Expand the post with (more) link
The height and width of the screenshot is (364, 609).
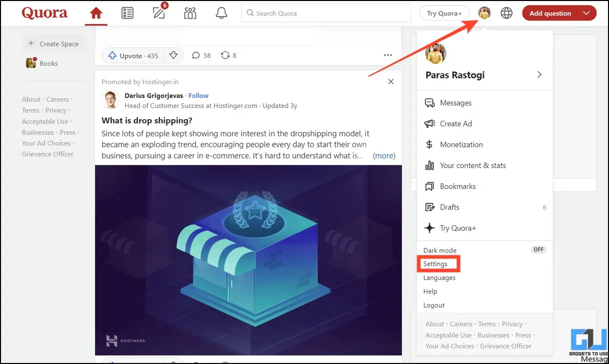click(x=384, y=156)
